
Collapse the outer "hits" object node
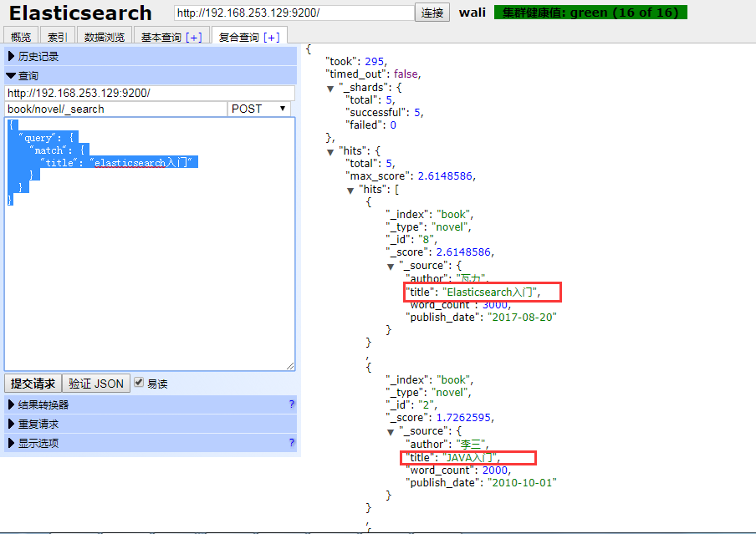(330, 152)
